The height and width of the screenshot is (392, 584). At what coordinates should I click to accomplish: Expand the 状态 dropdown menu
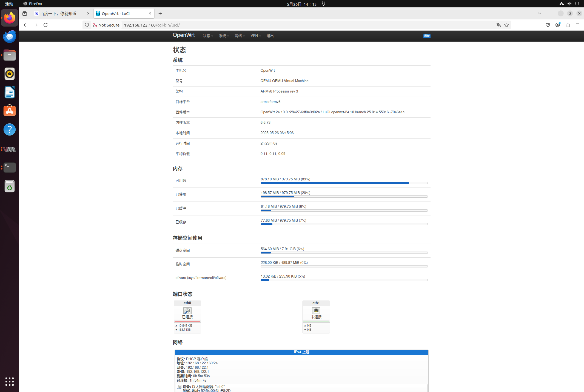click(208, 36)
